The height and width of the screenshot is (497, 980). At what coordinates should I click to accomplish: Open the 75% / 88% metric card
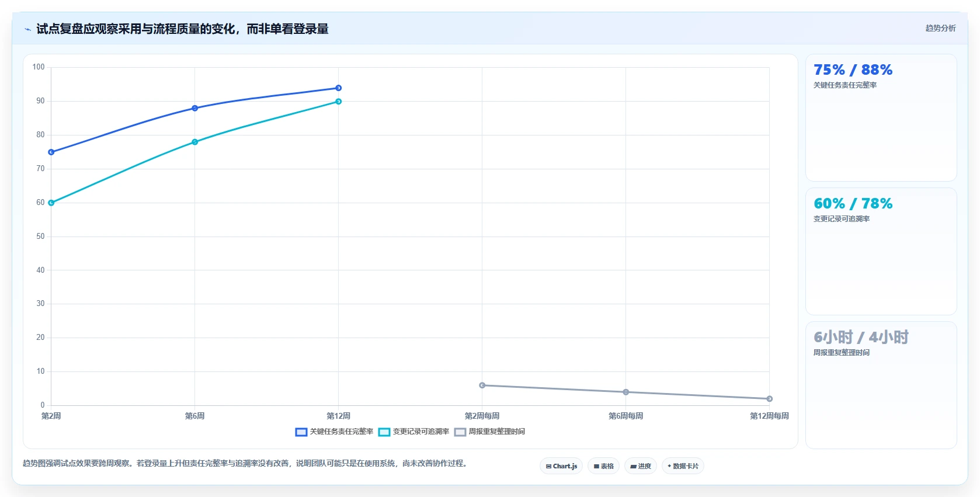881,118
